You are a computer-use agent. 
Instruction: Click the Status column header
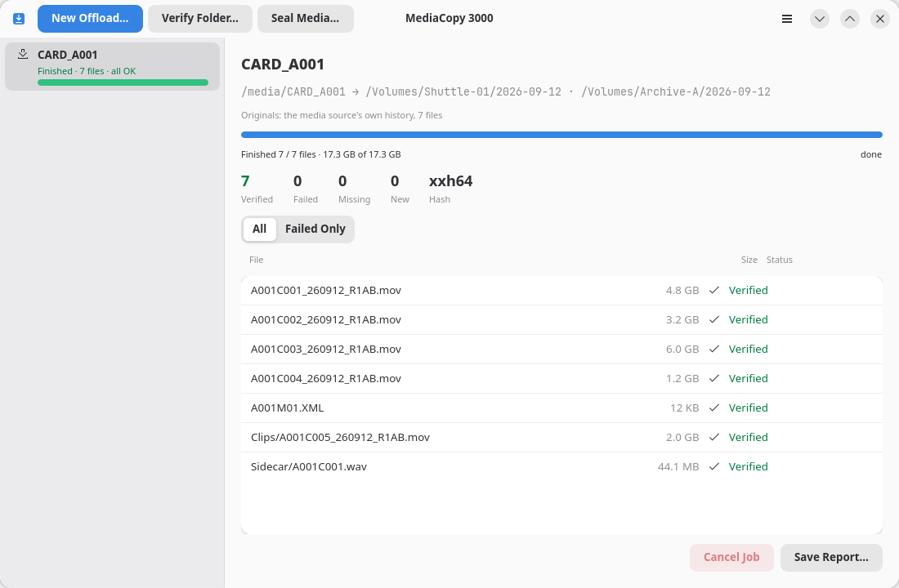779,260
